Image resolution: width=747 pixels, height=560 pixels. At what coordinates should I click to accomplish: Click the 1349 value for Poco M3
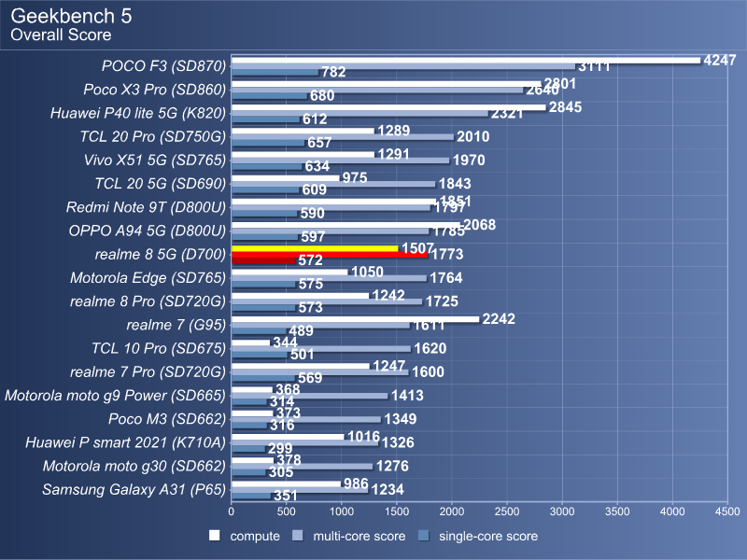401,419
